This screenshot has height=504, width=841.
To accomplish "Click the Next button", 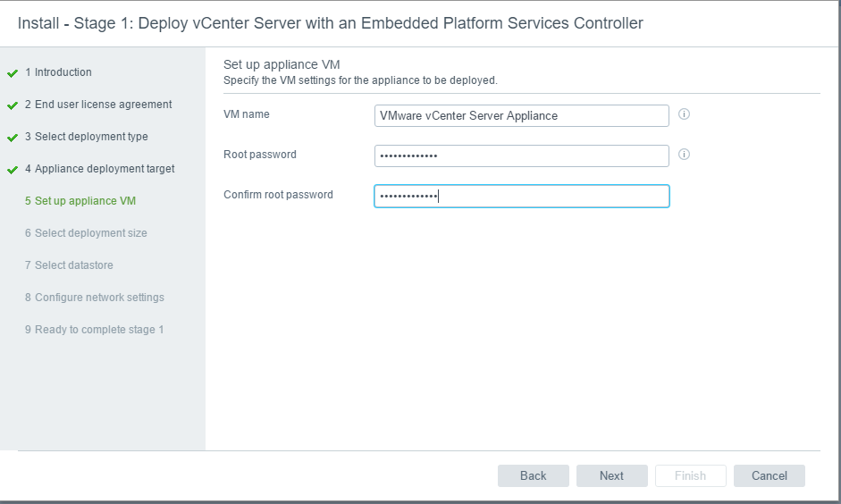I will coord(612,476).
